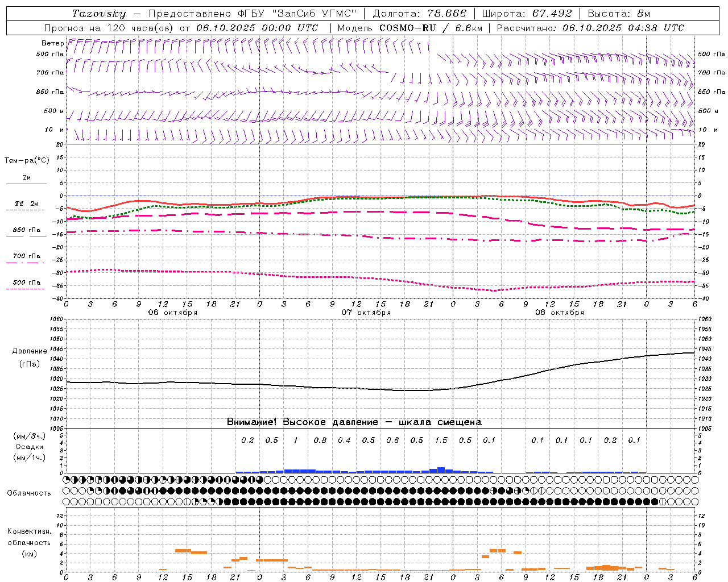
Task: Click the Tazovsky station title
Action: coord(98,14)
